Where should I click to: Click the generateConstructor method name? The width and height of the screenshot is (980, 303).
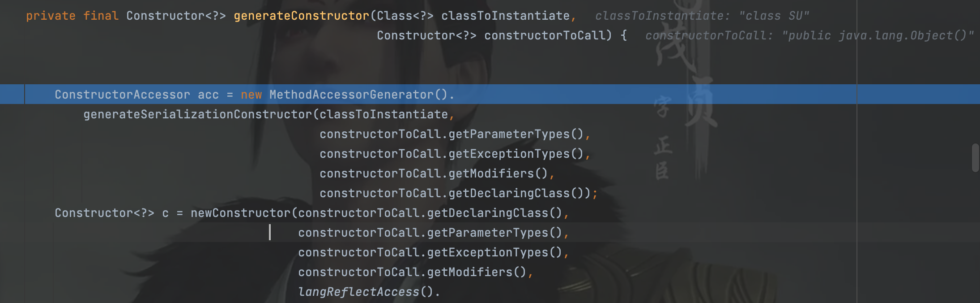click(302, 16)
